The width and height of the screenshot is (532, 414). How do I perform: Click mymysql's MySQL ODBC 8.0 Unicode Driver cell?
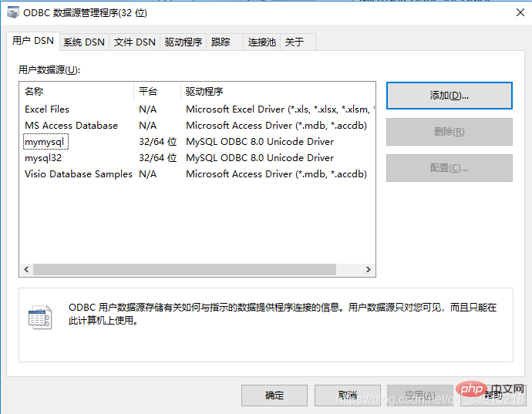[260, 142]
